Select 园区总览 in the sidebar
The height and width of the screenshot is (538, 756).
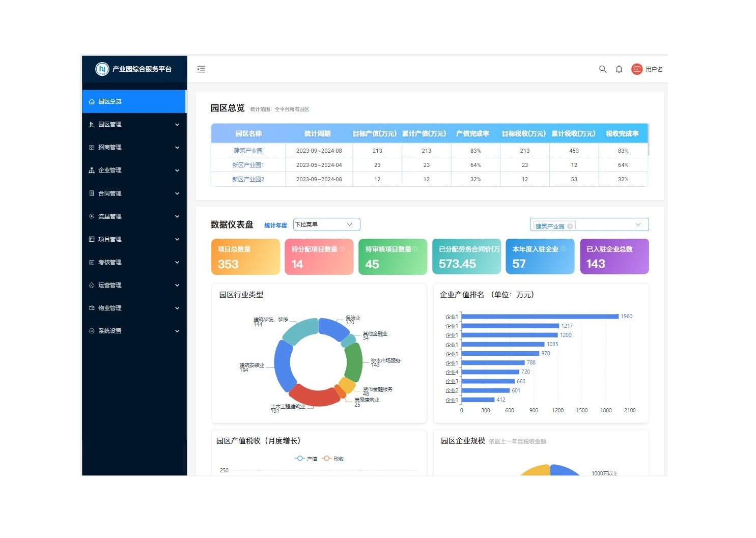[134, 101]
